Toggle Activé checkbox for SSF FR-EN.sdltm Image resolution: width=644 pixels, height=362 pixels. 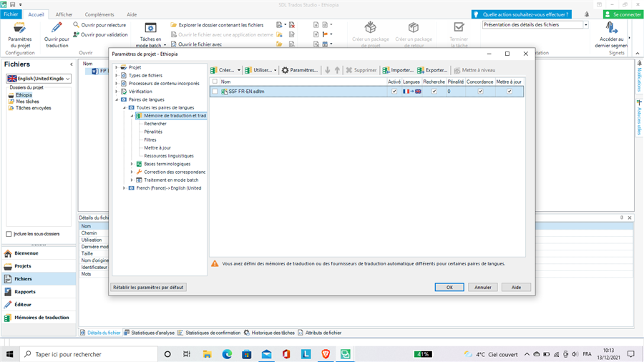tap(394, 92)
